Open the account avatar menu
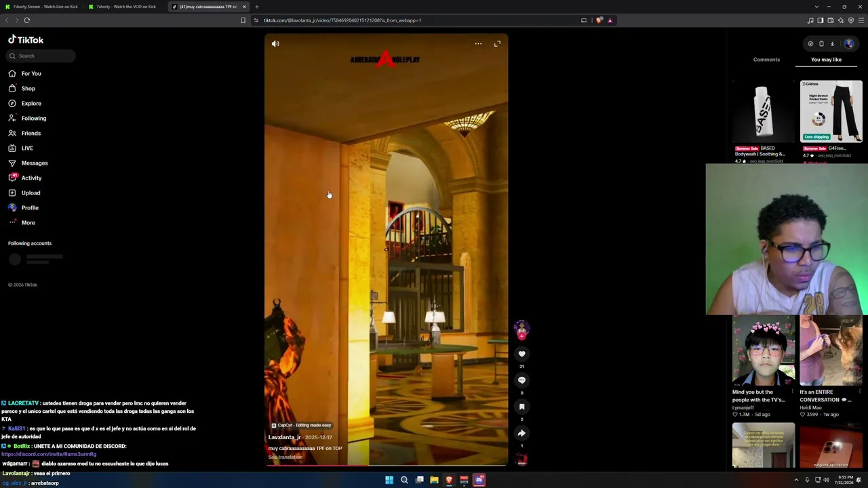 849,44
